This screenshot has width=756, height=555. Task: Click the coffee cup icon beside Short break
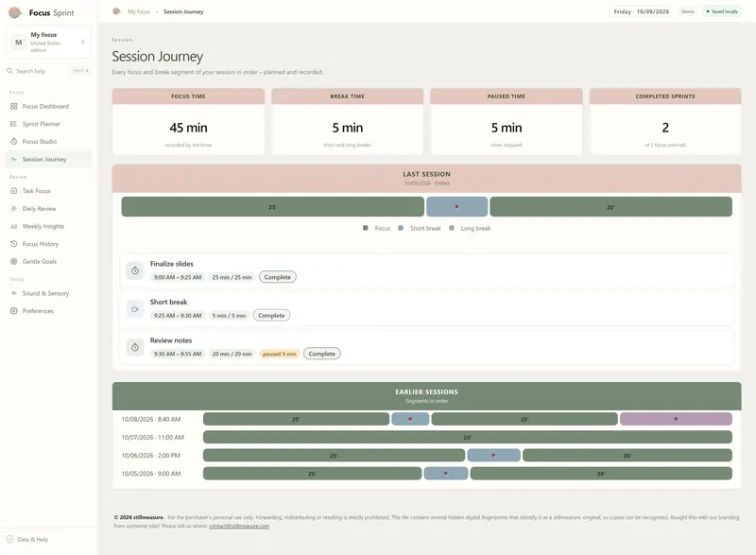[x=135, y=309]
